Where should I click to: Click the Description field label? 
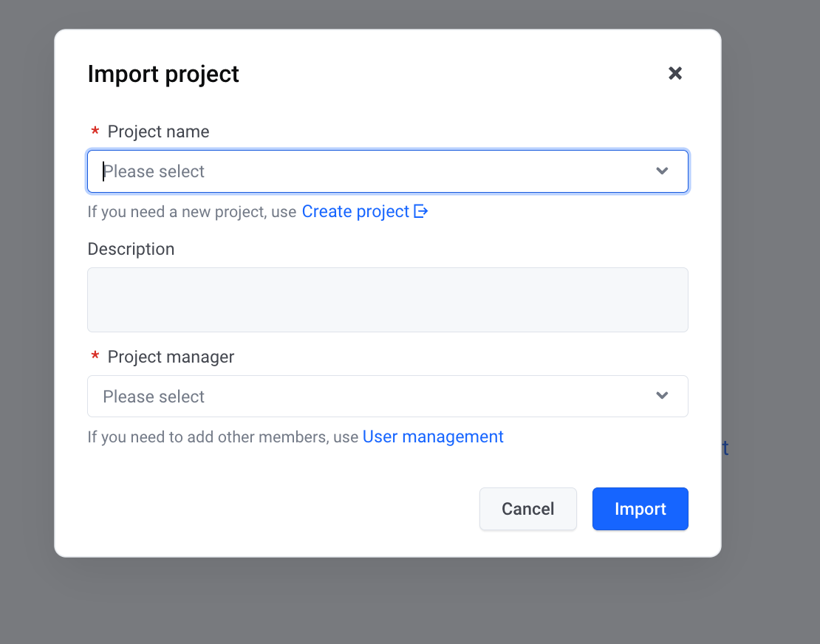point(131,249)
